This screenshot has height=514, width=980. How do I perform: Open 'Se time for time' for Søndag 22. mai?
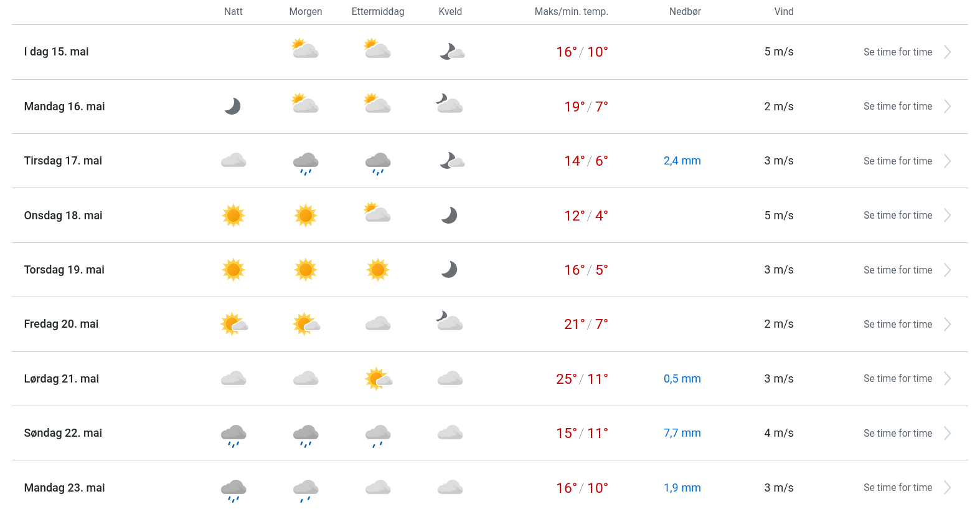tap(897, 434)
